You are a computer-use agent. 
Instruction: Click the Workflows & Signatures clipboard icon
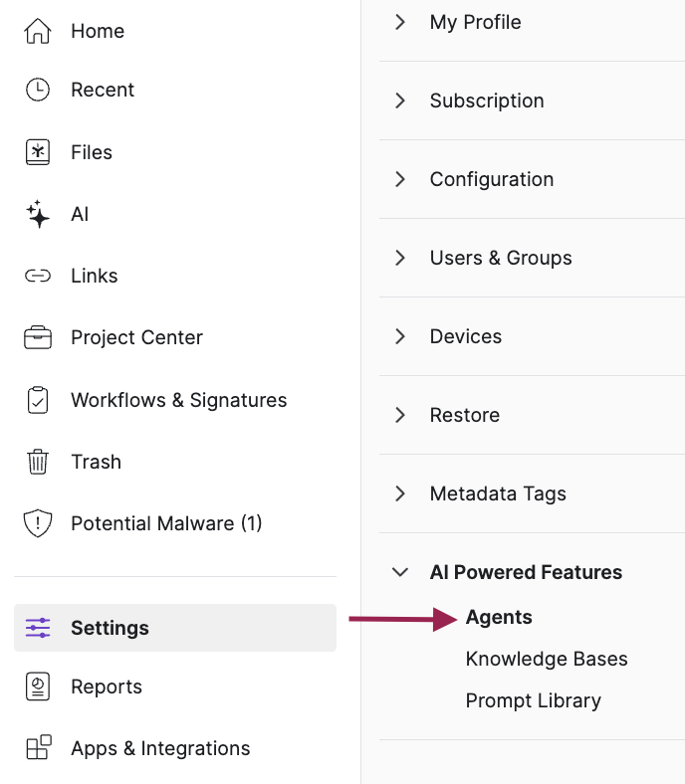38,400
